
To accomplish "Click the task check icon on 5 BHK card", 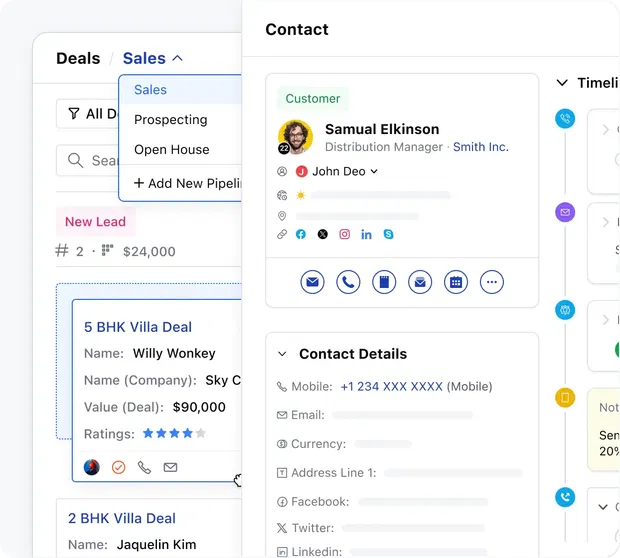I will click(x=118, y=467).
